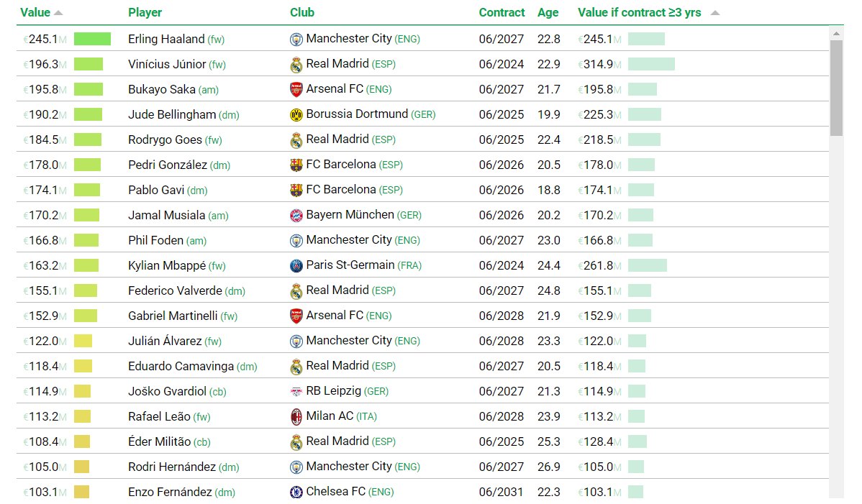Click the table's vertical scrollbar thumb
This screenshot has width=862, height=504.
[x=836, y=88]
